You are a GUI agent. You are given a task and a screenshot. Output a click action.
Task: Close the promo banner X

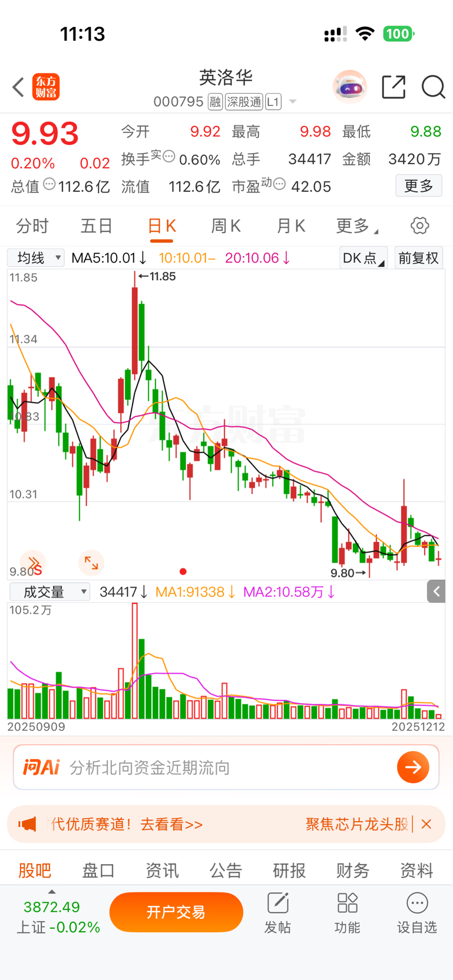[426, 824]
